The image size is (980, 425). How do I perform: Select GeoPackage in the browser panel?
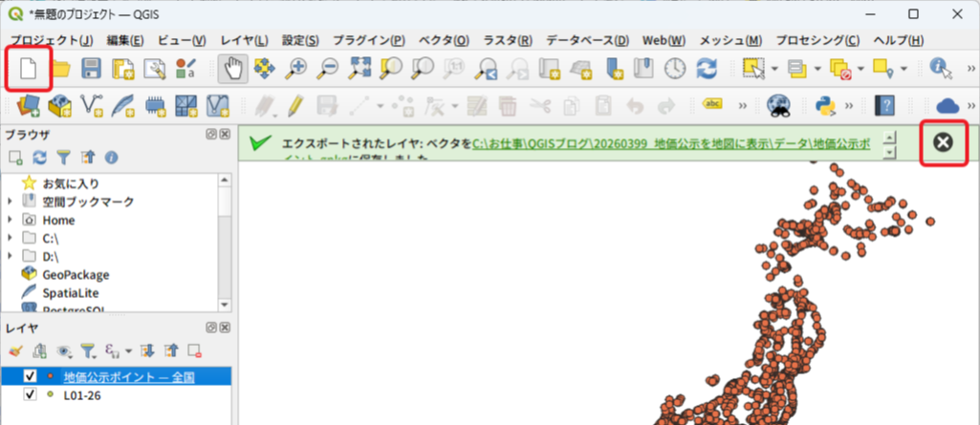pyautogui.click(x=76, y=274)
